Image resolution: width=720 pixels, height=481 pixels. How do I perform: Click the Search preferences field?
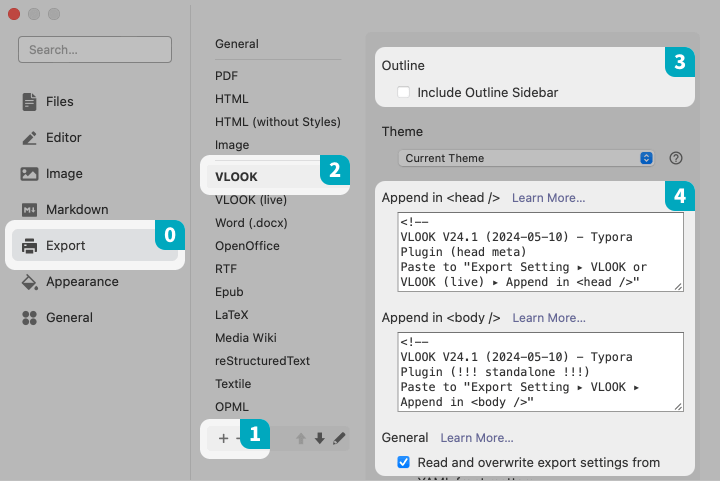(95, 50)
